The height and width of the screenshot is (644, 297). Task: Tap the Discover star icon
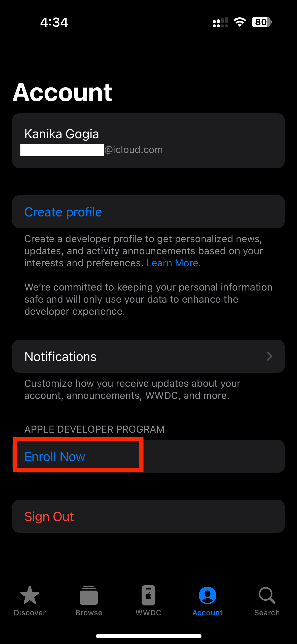[30, 595]
